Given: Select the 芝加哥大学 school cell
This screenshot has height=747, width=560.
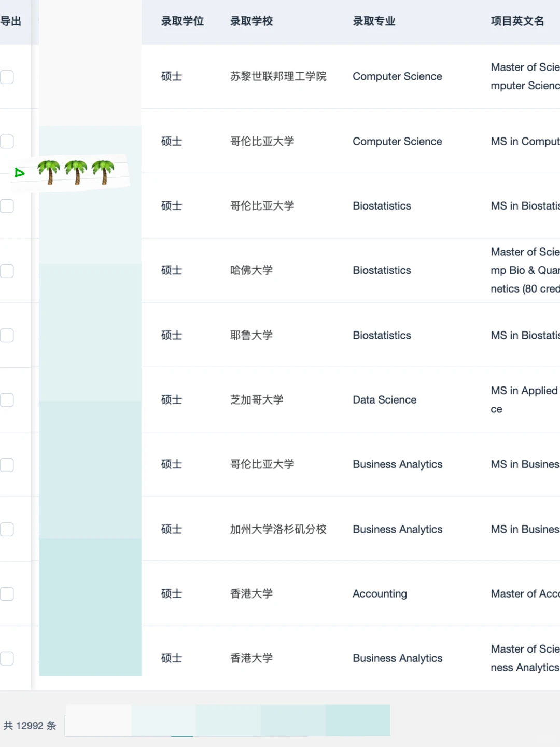Looking at the screenshot, I should [257, 399].
